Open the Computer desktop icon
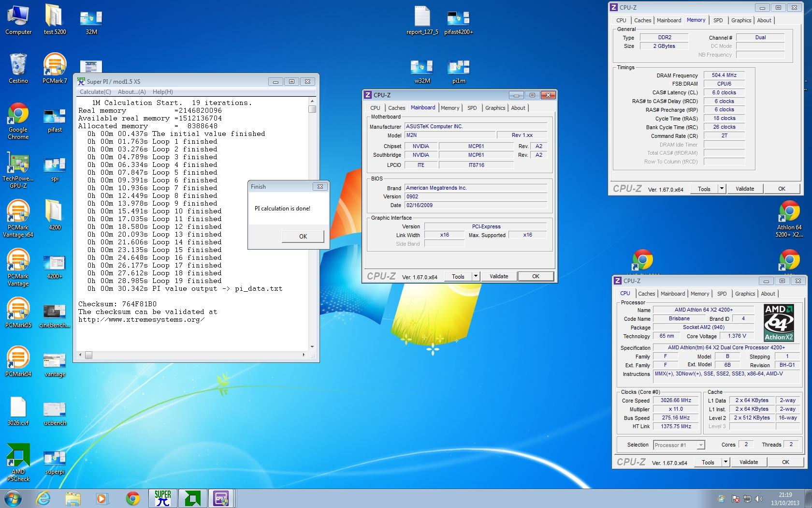This screenshot has width=812, height=508. 18,20
